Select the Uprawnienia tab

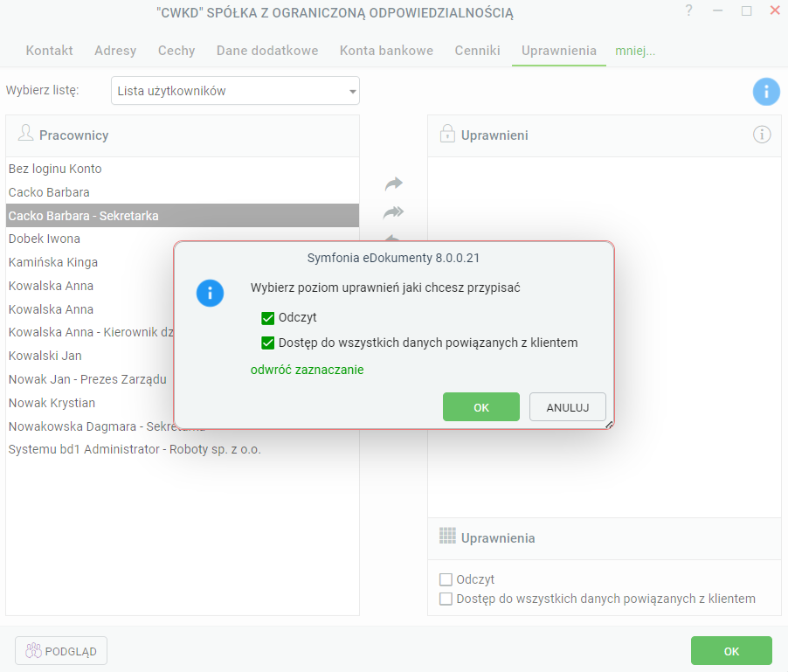tap(559, 51)
